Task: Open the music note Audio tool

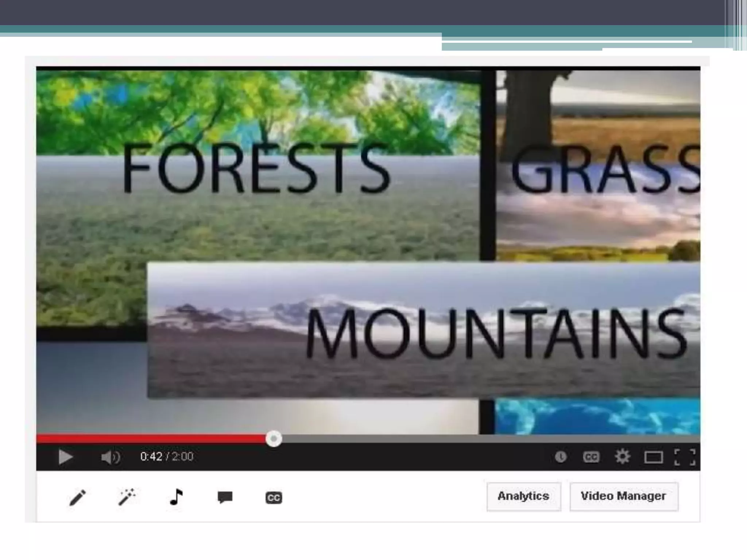Action: pos(176,497)
